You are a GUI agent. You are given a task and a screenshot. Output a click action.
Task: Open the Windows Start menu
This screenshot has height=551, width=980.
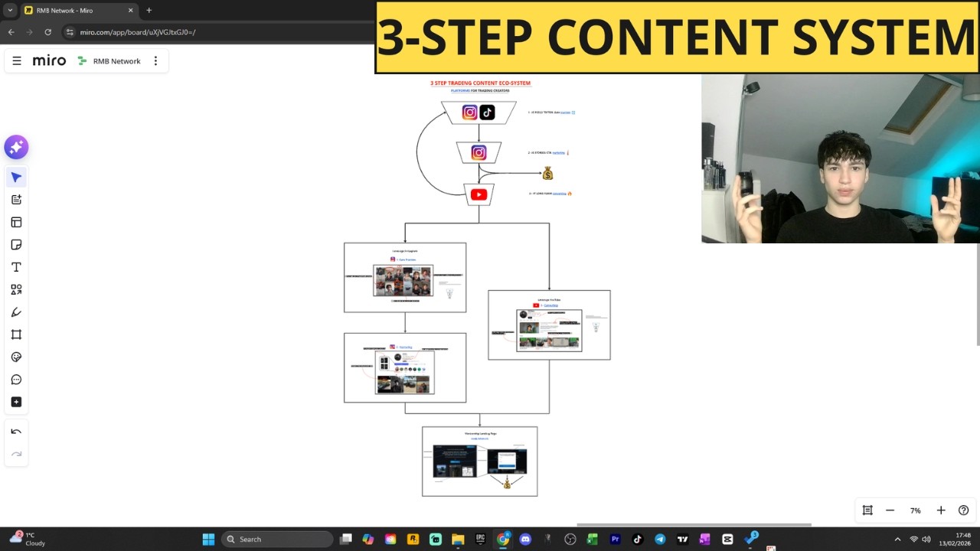click(208, 539)
